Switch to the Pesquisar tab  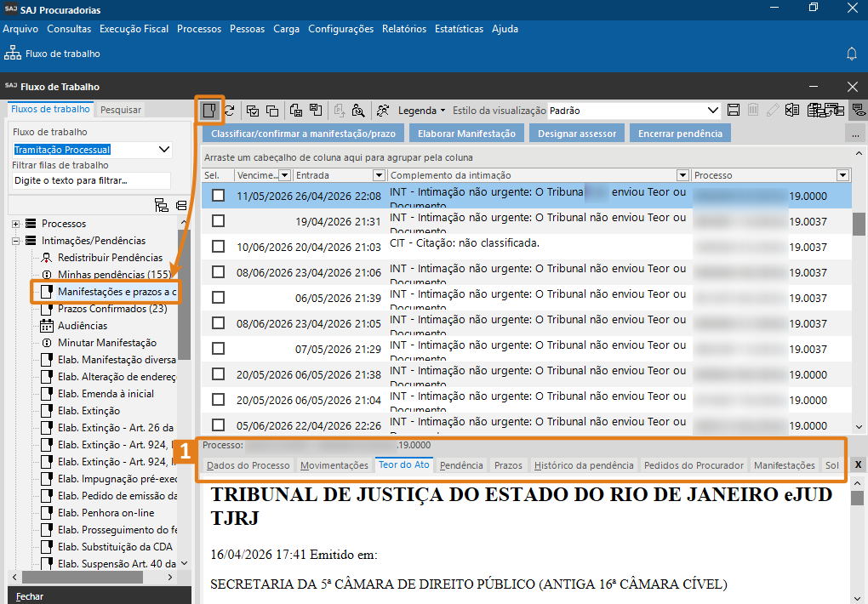[121, 110]
